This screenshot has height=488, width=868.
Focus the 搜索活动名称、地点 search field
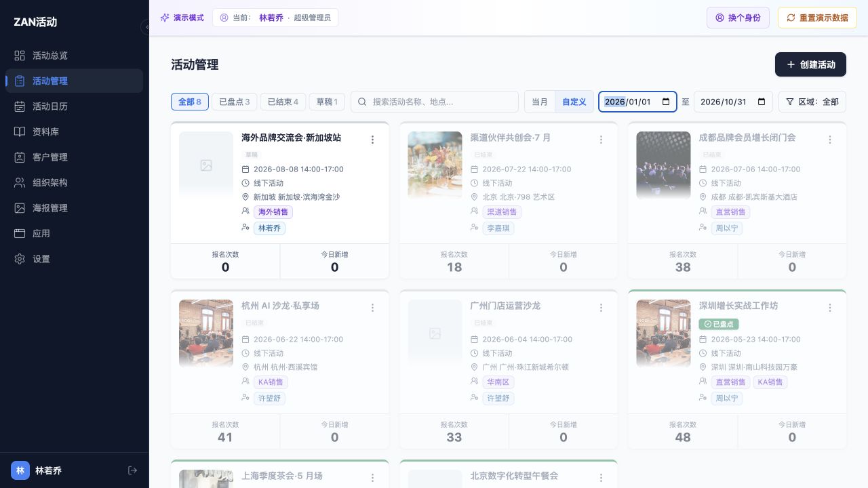(435, 102)
